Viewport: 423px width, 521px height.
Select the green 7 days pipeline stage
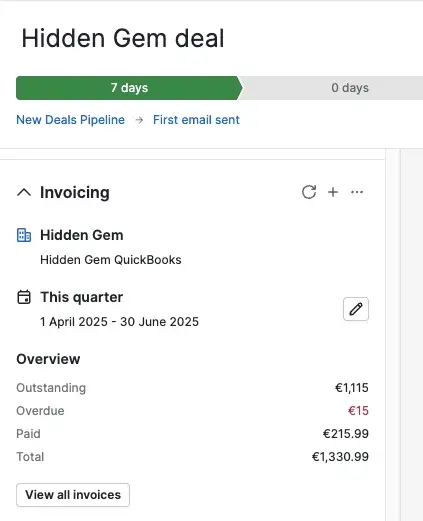click(x=129, y=88)
